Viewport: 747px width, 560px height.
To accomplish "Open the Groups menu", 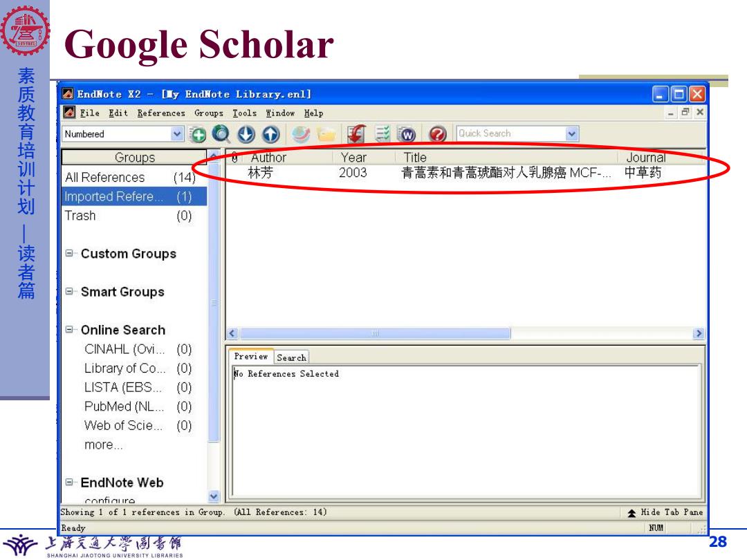I will pyautogui.click(x=209, y=113).
